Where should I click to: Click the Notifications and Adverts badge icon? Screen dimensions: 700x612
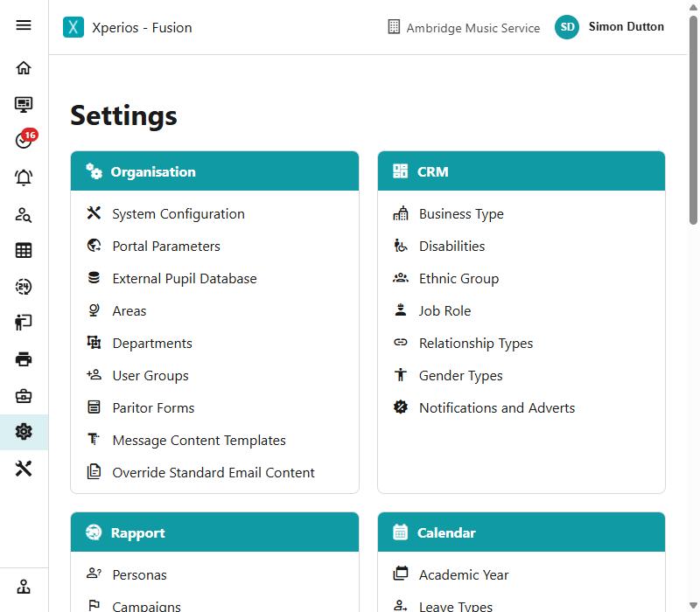tap(401, 407)
